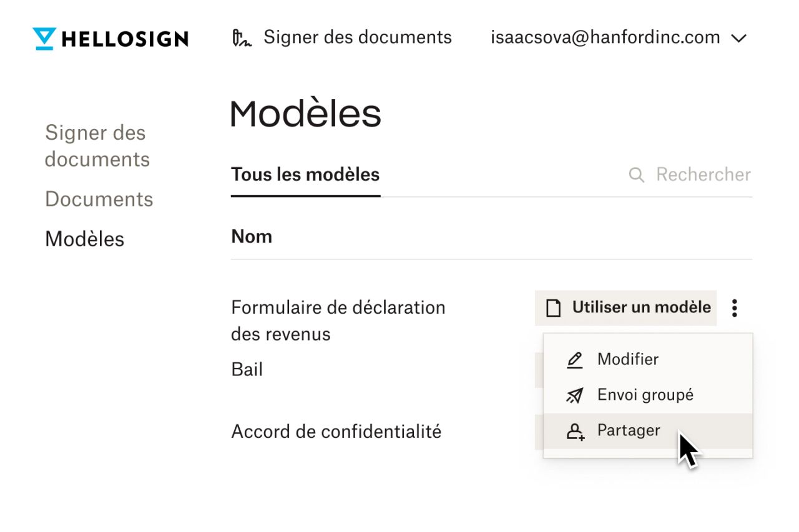
Task: Select the Accord de confidentialité template name
Action: coord(336,431)
